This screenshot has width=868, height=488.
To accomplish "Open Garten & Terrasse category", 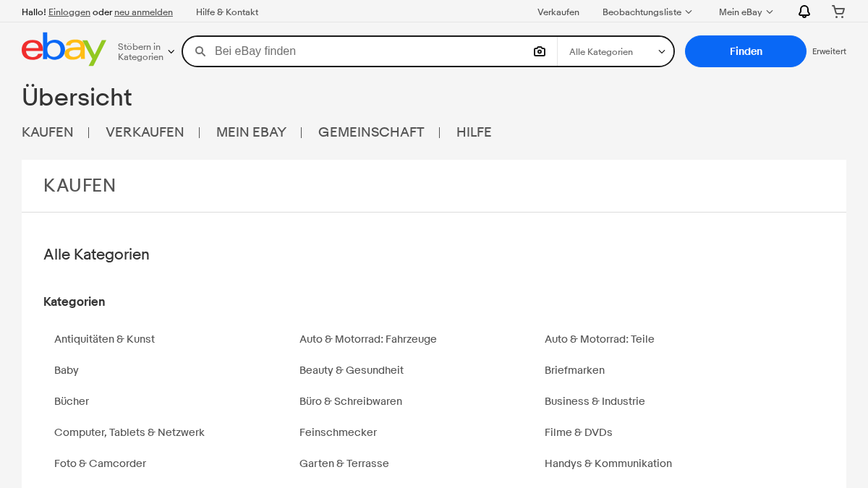I will (x=344, y=463).
